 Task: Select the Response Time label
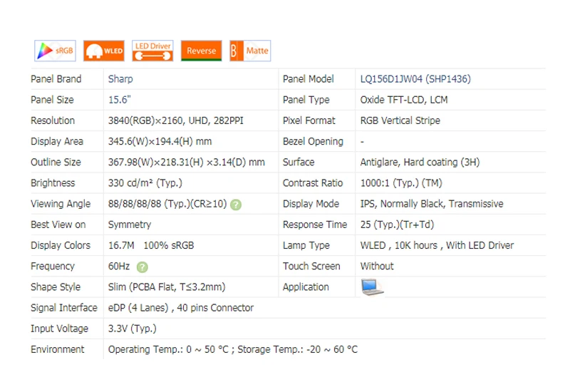tap(315, 225)
